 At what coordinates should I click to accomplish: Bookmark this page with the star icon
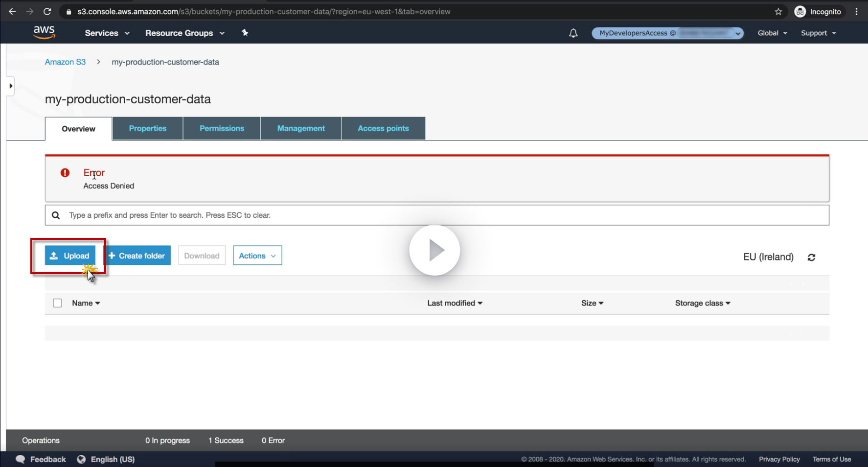tap(778, 11)
